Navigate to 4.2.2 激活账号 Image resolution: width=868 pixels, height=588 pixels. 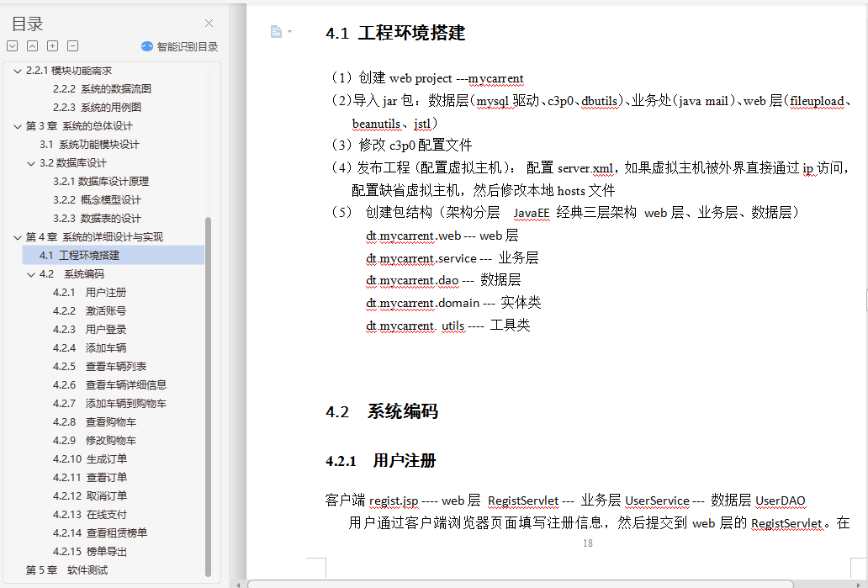pos(89,311)
